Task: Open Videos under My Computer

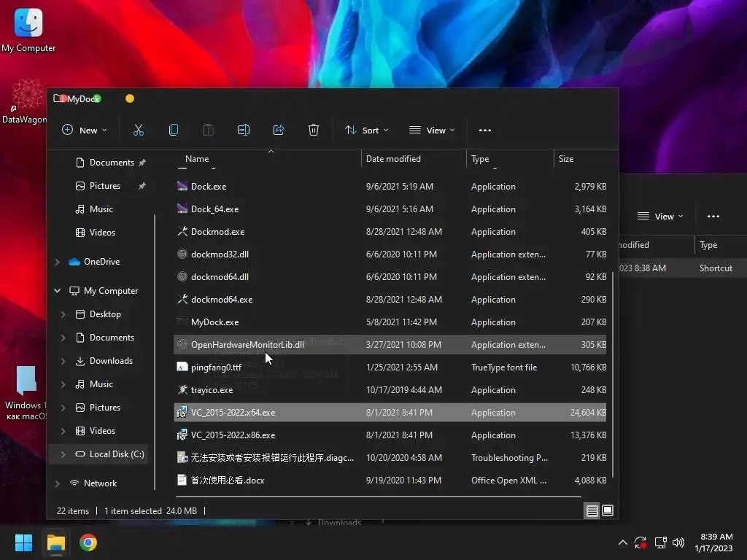Action: click(x=96, y=430)
